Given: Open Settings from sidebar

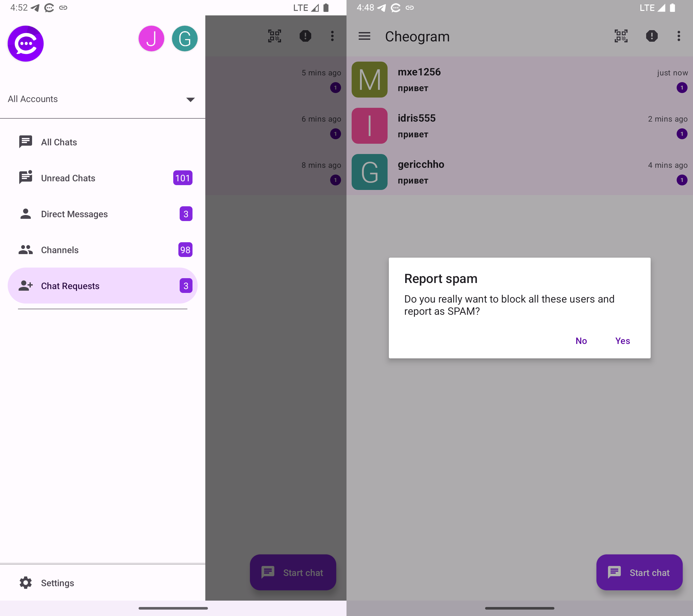Looking at the screenshot, I should coord(58,583).
